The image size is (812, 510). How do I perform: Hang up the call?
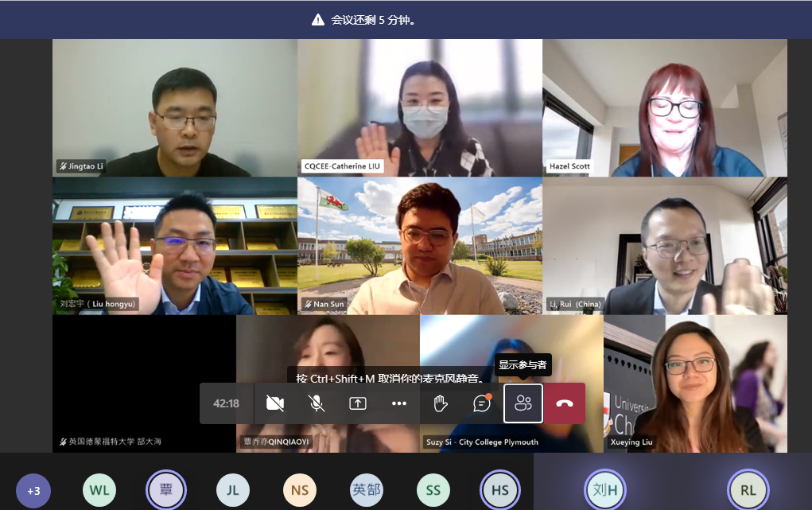click(x=565, y=403)
